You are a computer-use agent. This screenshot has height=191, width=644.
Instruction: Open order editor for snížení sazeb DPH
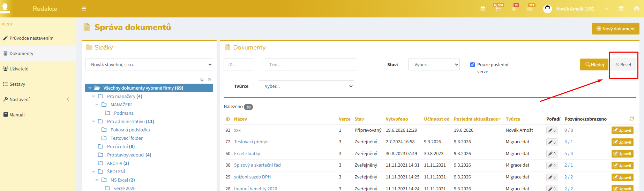pos(552,177)
